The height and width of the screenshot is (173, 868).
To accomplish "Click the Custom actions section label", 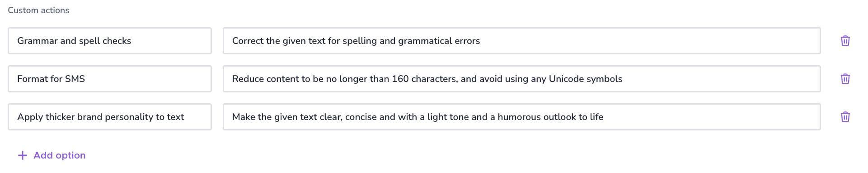I will (x=38, y=10).
